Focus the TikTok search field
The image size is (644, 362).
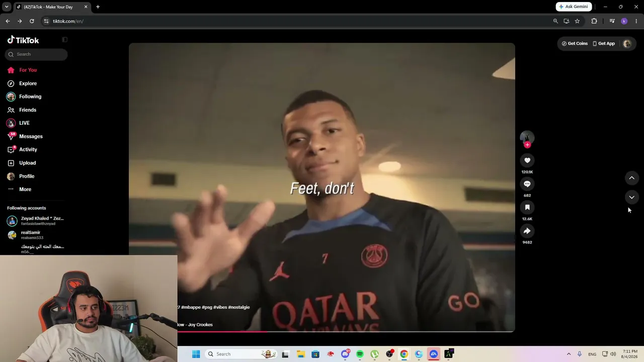36,54
